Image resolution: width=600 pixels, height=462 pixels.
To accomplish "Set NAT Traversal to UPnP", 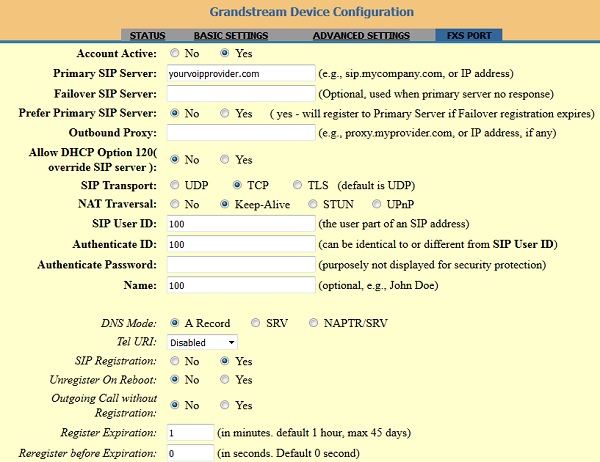I will point(377,204).
